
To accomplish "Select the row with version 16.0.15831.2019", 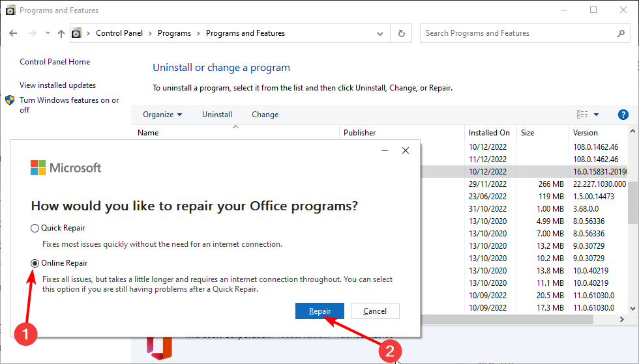I will coord(525,172).
